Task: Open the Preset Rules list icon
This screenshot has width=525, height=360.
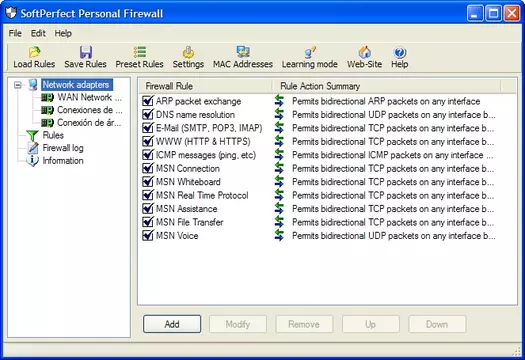Action: click(140, 52)
